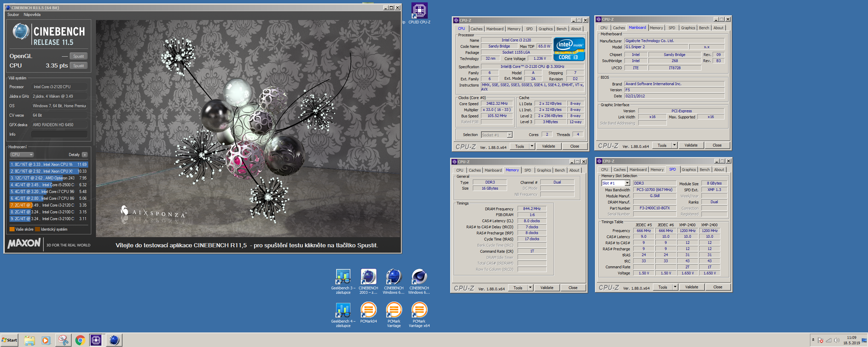This screenshot has height=347, width=868.
Task: Switch to Bench tab in CPU-Z CPU window
Action: (561, 29)
